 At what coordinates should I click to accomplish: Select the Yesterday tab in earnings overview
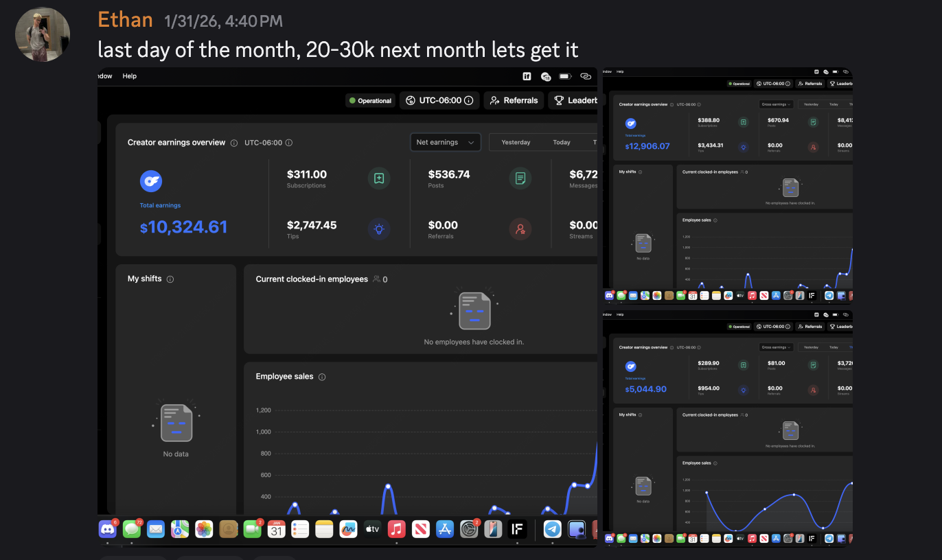tap(516, 142)
